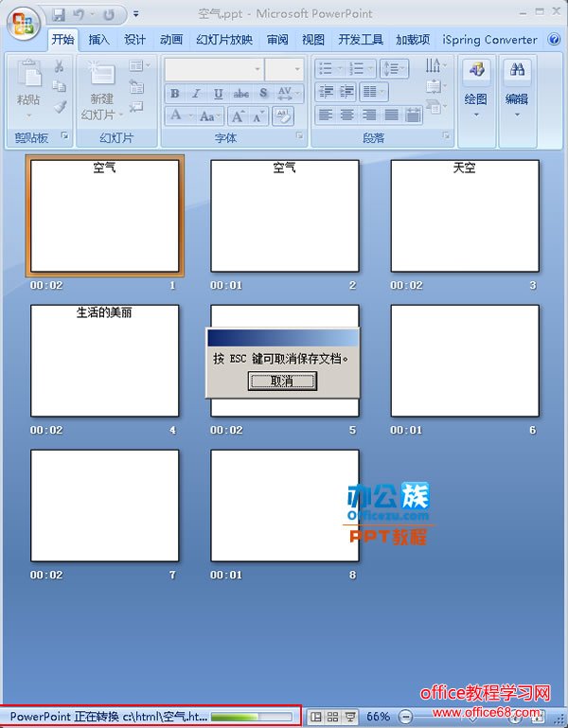
Task: Select slide 3 thumbnail titled 天空
Action: (x=465, y=216)
